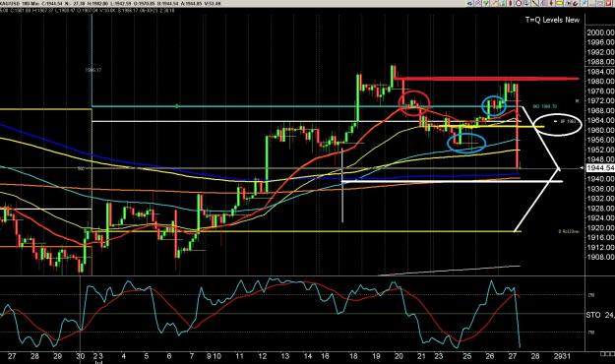The width and height of the screenshot is (615, 364).
Task: Click the 2000.00 price axis label
Action: pos(600,32)
